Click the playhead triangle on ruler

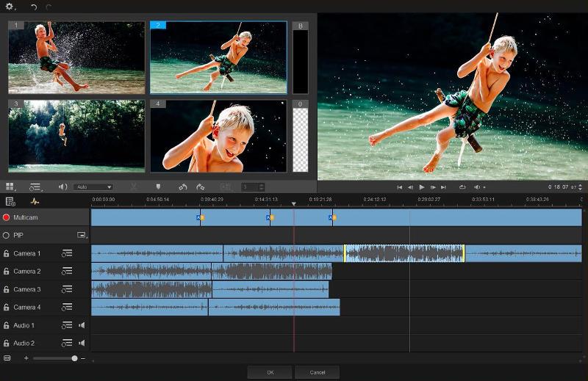coord(294,203)
